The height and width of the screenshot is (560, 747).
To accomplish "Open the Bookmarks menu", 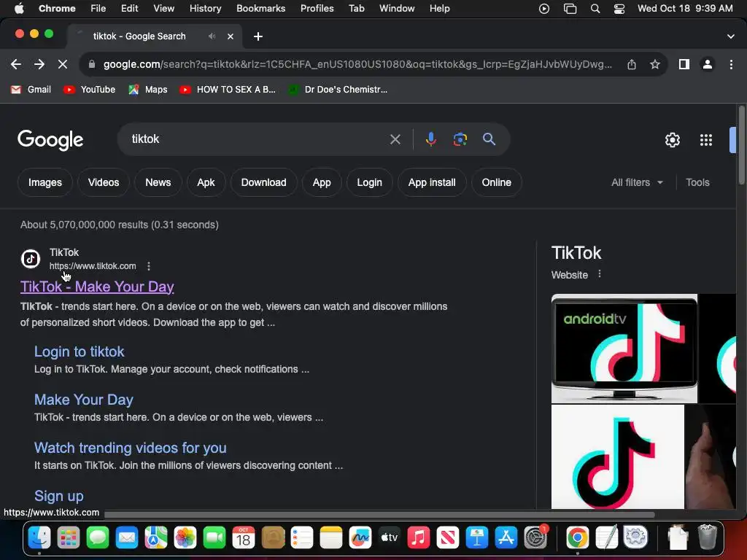I will point(260,9).
